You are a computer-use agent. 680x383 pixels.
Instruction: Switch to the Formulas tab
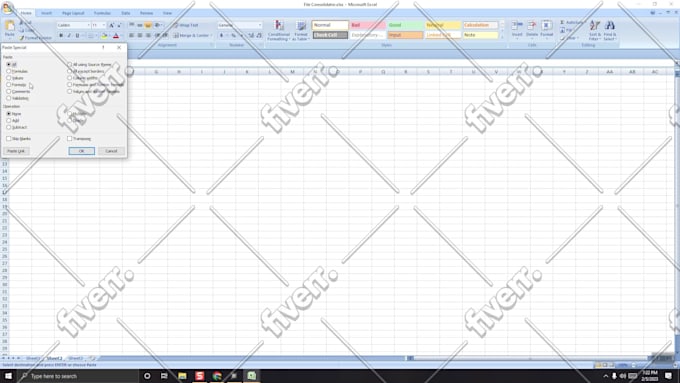[x=102, y=13]
